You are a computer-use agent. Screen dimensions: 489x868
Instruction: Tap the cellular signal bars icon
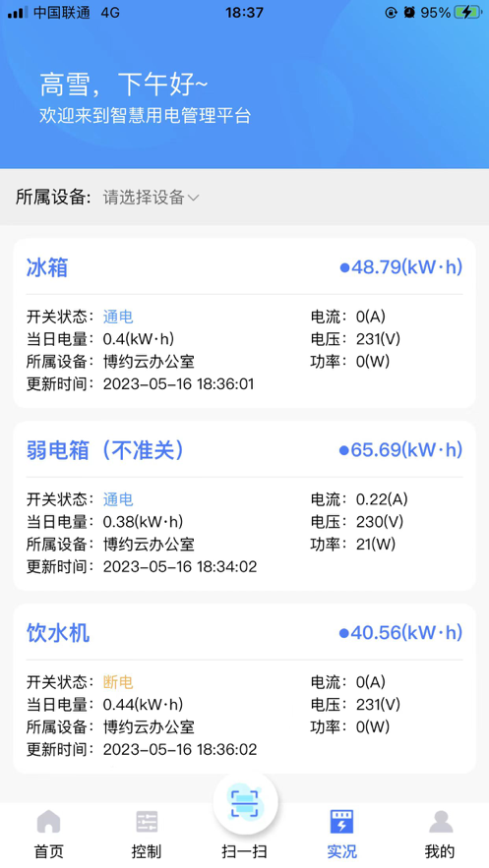[x=17, y=12]
